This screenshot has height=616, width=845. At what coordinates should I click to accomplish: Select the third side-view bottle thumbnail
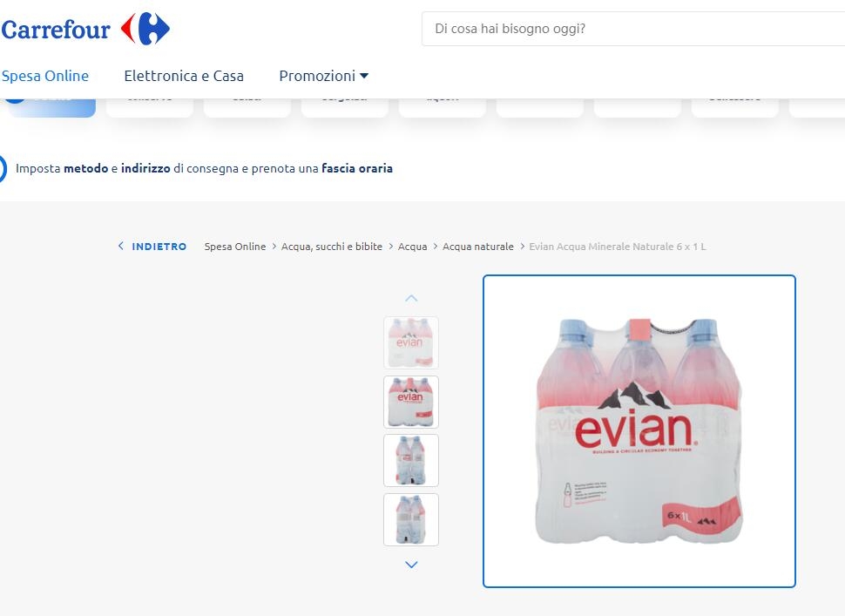(x=411, y=460)
